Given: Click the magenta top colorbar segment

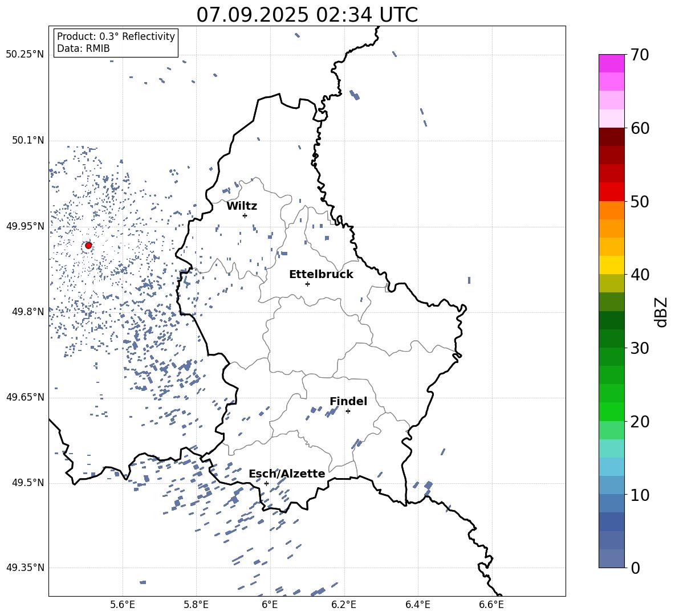Looking at the screenshot, I should pyautogui.click(x=612, y=64).
